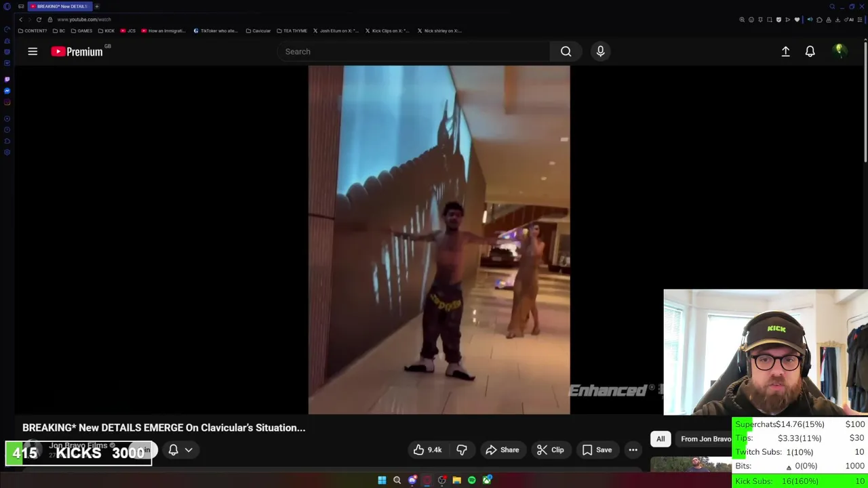868x488 pixels.
Task: Add page to favorites heart icon
Action: pyautogui.click(x=797, y=20)
